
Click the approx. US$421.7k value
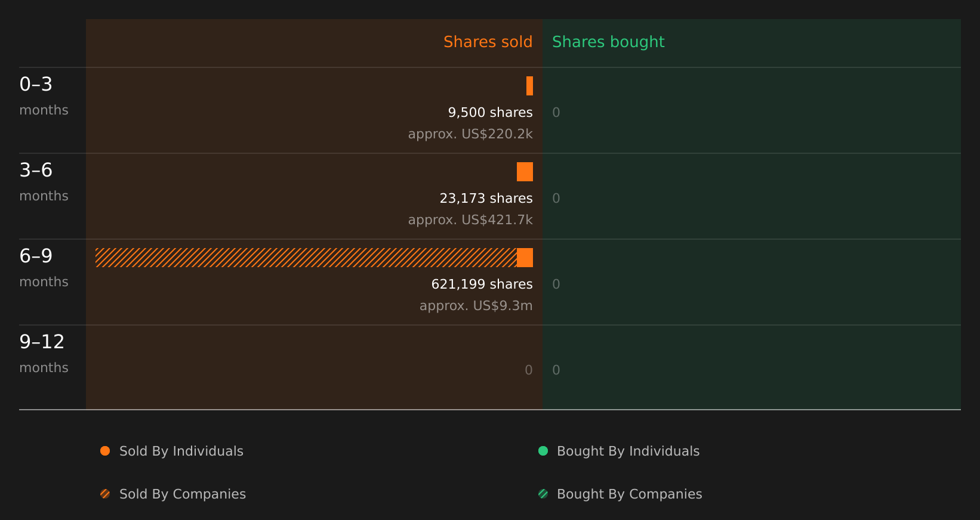point(470,220)
